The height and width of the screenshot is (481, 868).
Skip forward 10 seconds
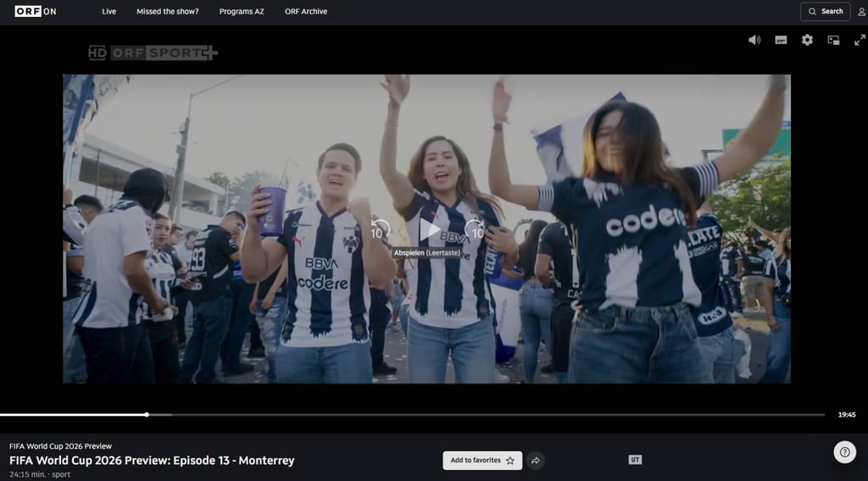[476, 229]
